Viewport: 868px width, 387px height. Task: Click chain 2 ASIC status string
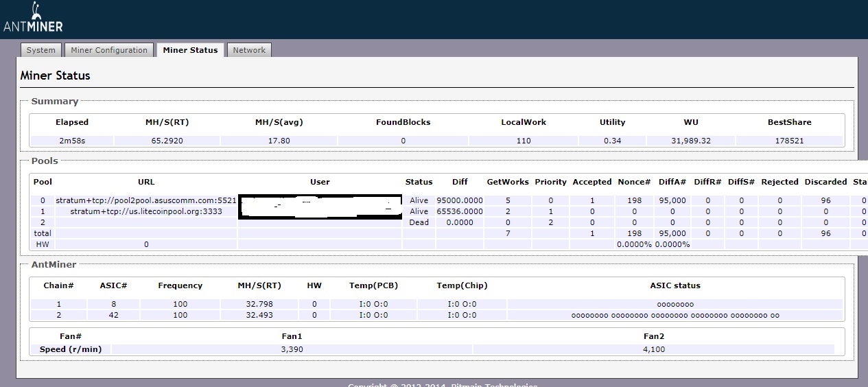point(675,315)
